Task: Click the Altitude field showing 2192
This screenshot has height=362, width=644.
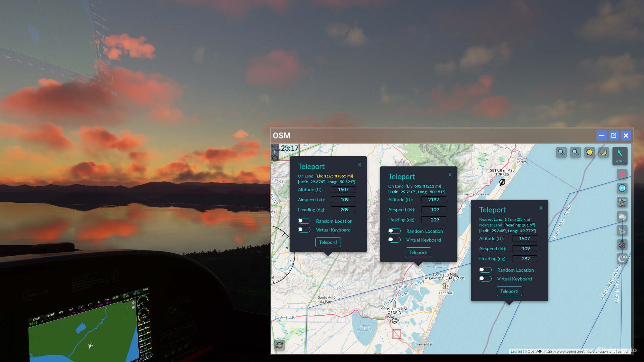Action: pyautogui.click(x=434, y=200)
